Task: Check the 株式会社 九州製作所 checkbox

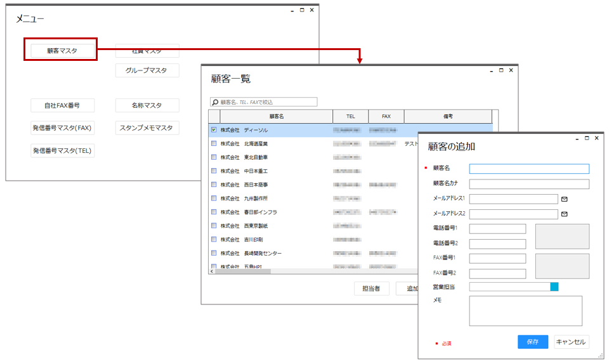Action: coord(214,198)
